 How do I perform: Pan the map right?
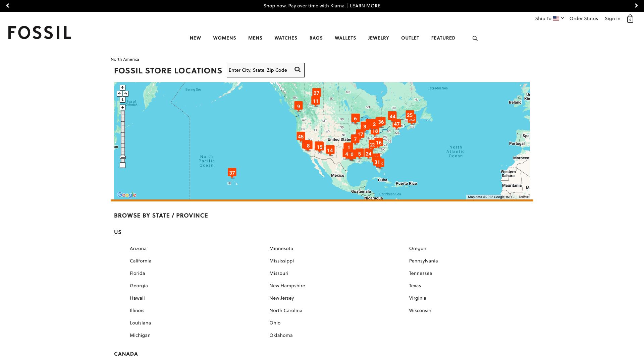tap(125, 94)
